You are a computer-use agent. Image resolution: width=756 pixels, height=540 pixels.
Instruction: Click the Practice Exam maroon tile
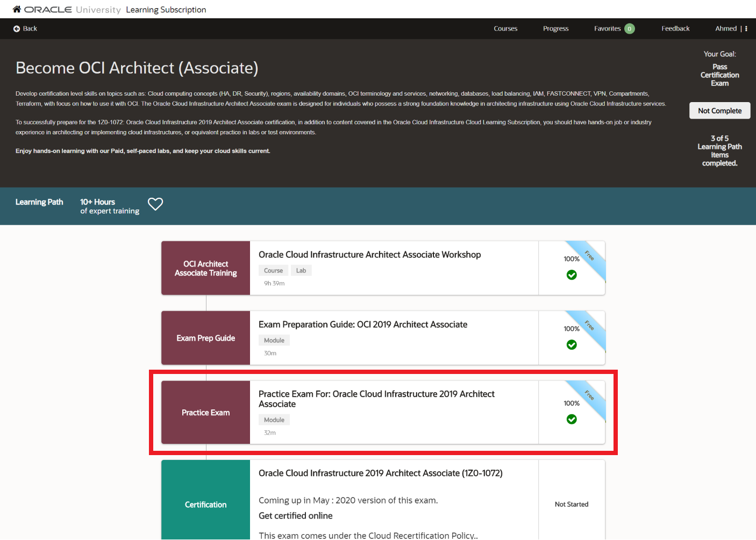pyautogui.click(x=205, y=413)
